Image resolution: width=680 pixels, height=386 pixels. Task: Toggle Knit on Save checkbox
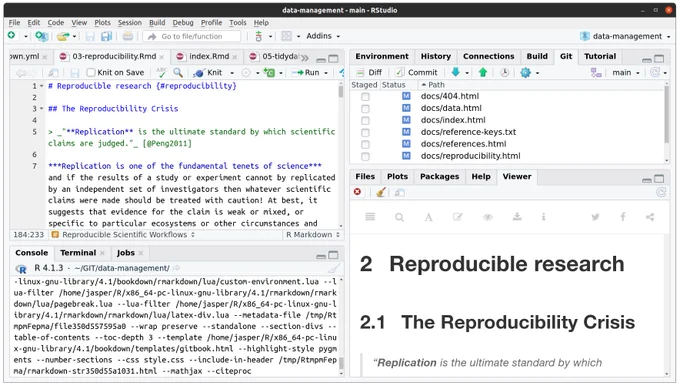91,72
